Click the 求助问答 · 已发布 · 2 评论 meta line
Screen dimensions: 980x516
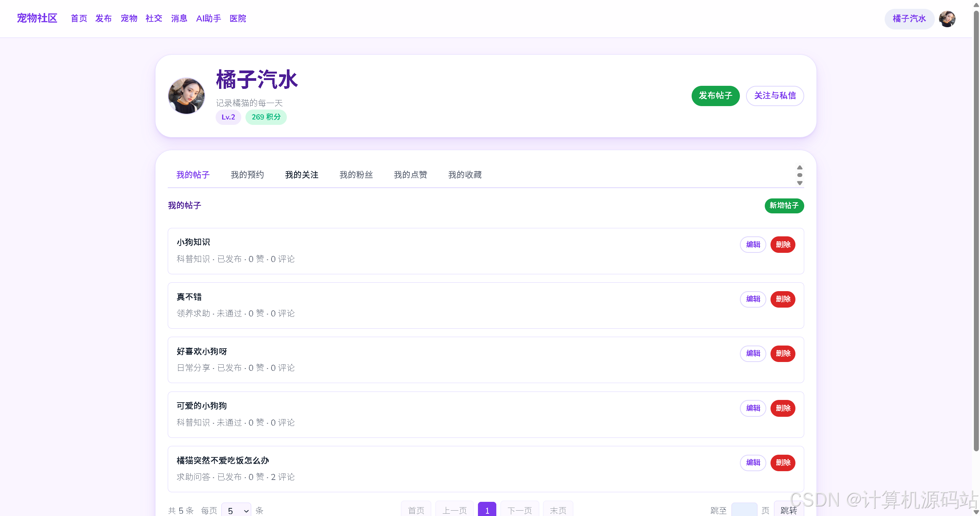tap(236, 477)
